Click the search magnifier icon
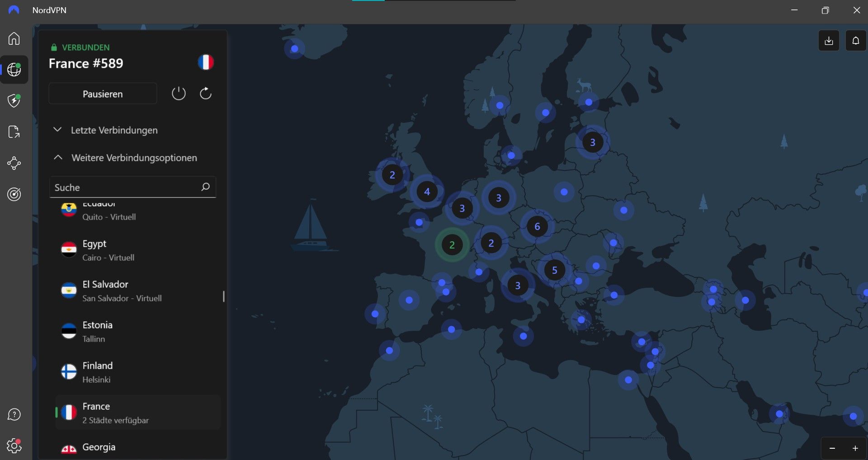The width and height of the screenshot is (868, 460). (x=205, y=187)
